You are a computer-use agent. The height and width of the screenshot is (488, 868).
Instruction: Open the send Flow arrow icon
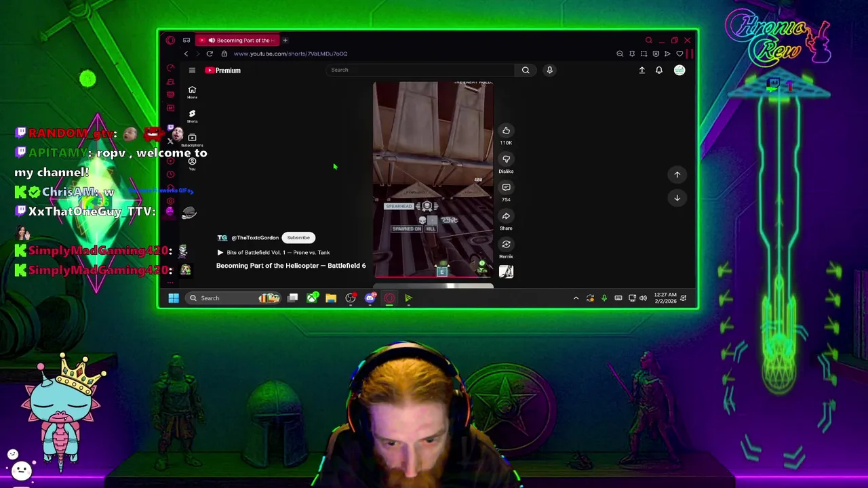click(667, 54)
